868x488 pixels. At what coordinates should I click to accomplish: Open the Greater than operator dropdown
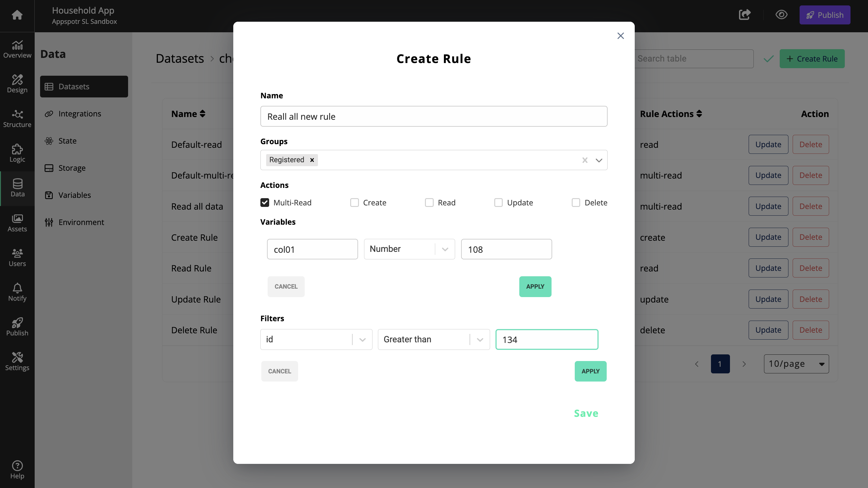pos(434,340)
